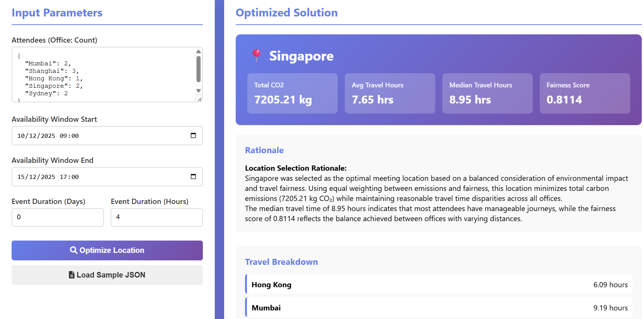Click the Event Duration (Days) label

click(49, 201)
